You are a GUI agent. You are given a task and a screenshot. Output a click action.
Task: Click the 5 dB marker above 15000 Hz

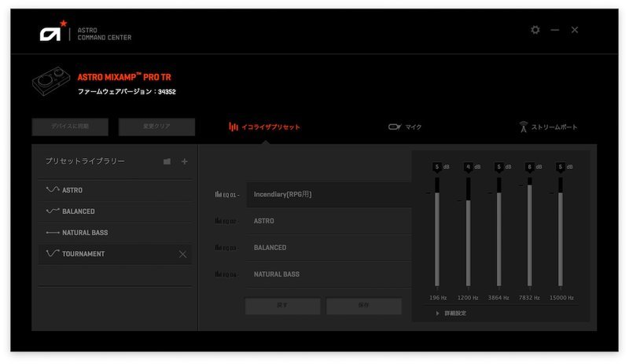561,167
